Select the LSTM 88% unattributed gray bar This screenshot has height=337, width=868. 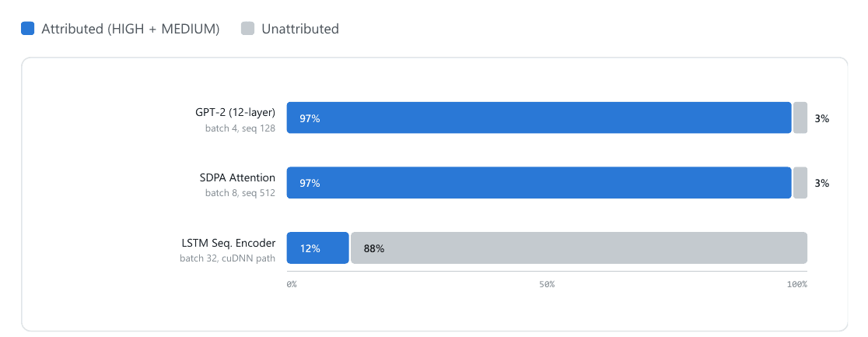[579, 247]
